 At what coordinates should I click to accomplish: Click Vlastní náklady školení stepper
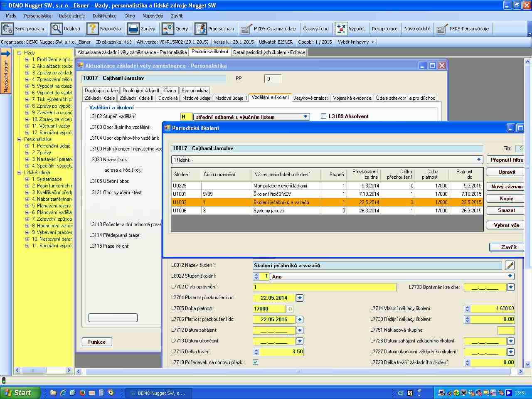(x=467, y=308)
